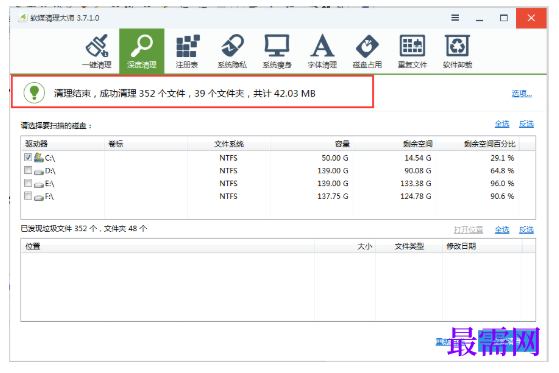The image size is (559, 373).
Task: Sort by the 卷标 column header
Action: (145, 144)
